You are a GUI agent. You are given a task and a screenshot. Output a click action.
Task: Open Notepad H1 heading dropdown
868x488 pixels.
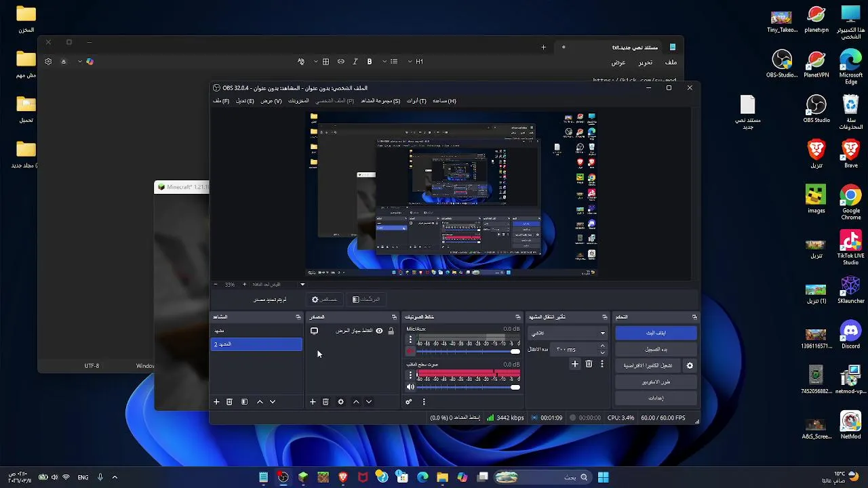pyautogui.click(x=416, y=62)
